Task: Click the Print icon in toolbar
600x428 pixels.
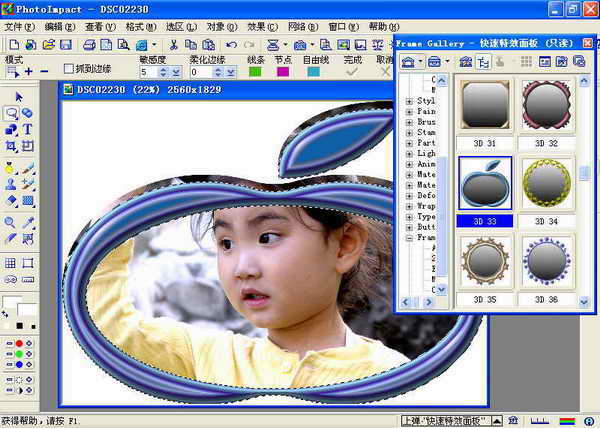Action: coord(89,45)
